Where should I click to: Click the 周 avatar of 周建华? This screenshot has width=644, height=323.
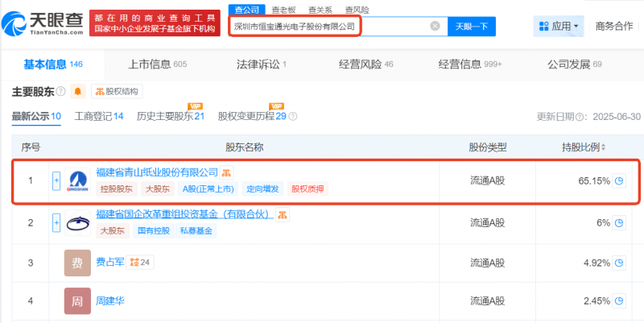pyautogui.click(x=77, y=301)
